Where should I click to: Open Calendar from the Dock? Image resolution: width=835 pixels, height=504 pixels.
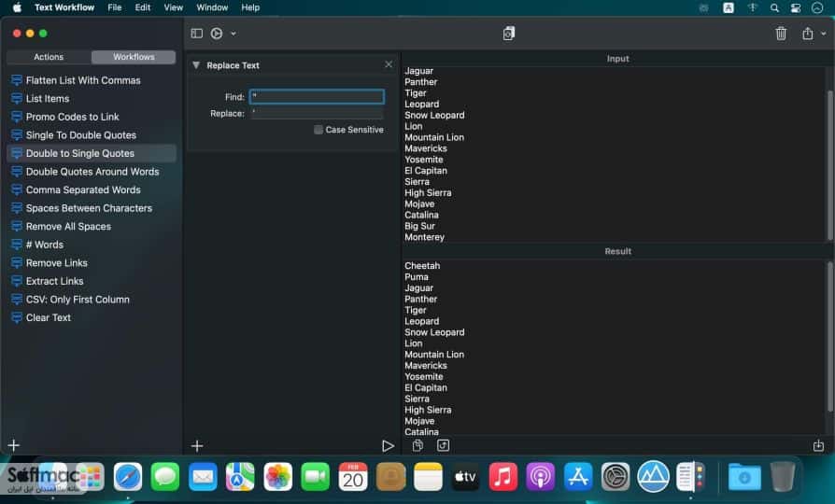pyautogui.click(x=353, y=476)
